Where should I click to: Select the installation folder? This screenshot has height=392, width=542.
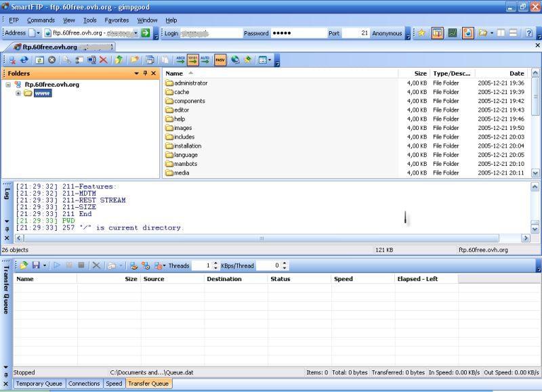[x=184, y=146]
